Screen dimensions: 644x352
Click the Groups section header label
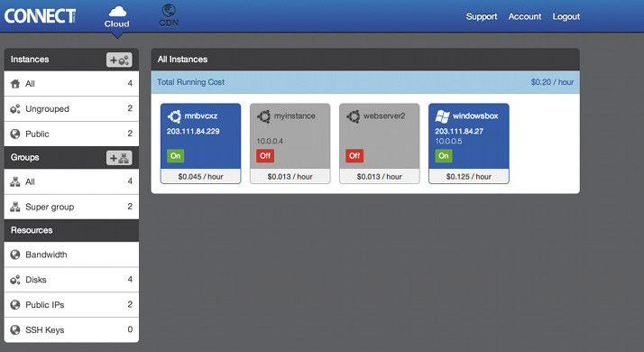point(25,157)
